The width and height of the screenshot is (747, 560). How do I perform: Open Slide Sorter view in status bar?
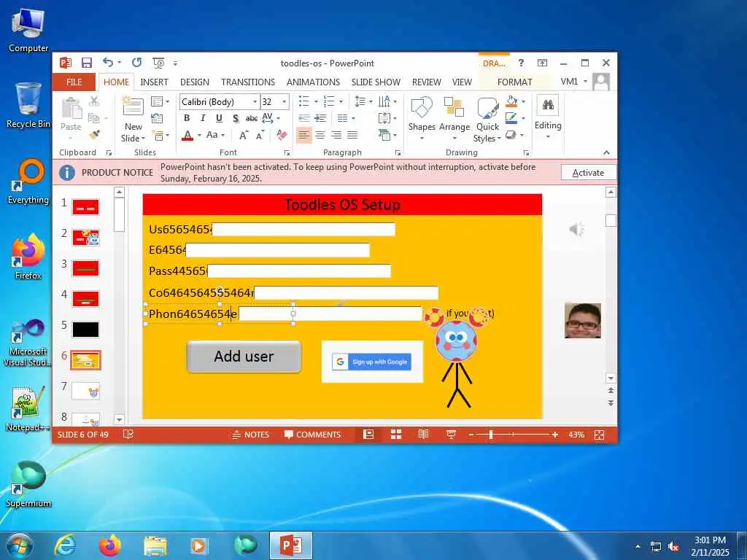(396, 435)
